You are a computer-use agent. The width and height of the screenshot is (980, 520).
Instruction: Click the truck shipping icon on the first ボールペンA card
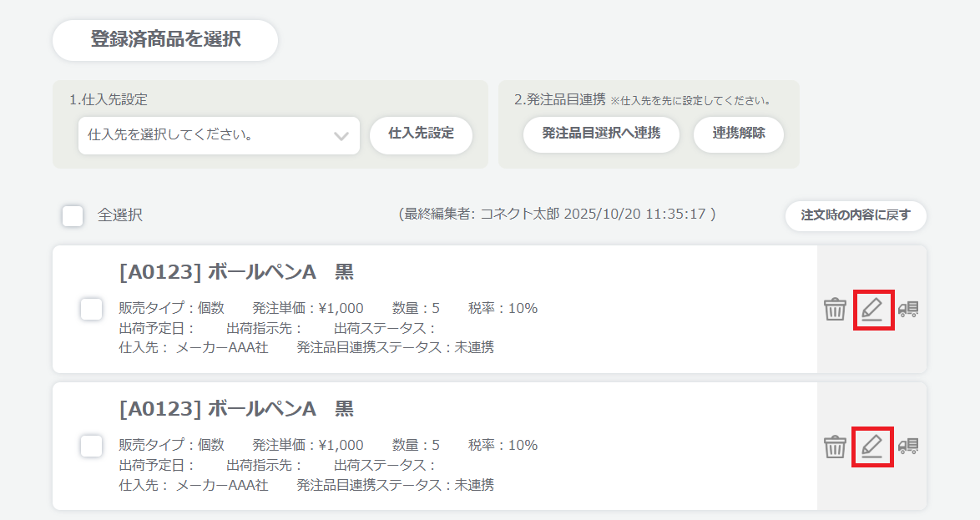point(908,310)
